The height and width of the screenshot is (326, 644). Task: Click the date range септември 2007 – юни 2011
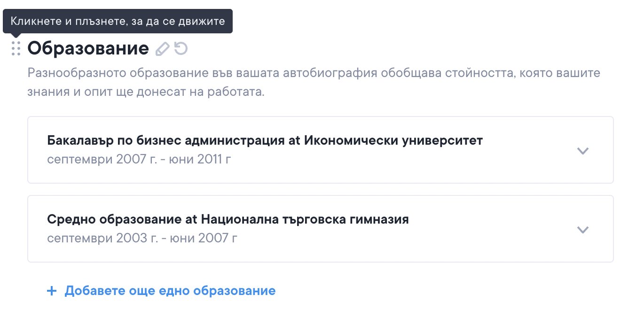coord(139,159)
